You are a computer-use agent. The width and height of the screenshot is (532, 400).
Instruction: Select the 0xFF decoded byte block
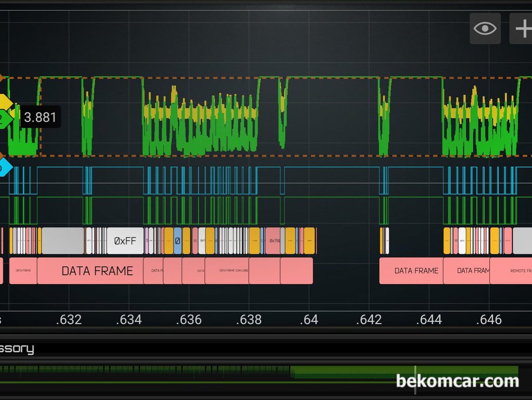click(x=125, y=241)
